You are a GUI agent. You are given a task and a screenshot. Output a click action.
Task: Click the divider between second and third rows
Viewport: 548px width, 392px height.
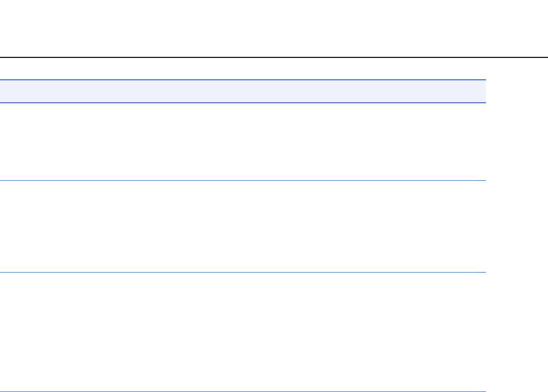pos(242,272)
